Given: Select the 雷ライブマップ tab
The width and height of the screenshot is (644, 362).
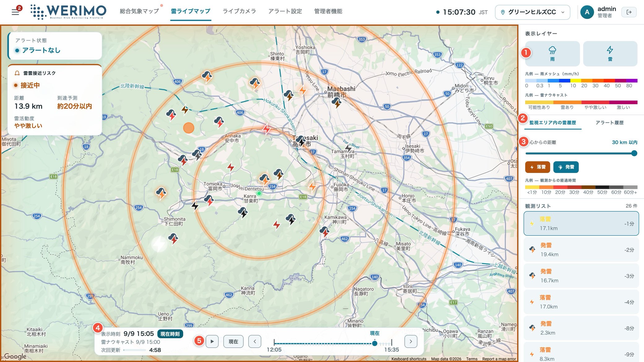Looking at the screenshot, I should 190,11.
